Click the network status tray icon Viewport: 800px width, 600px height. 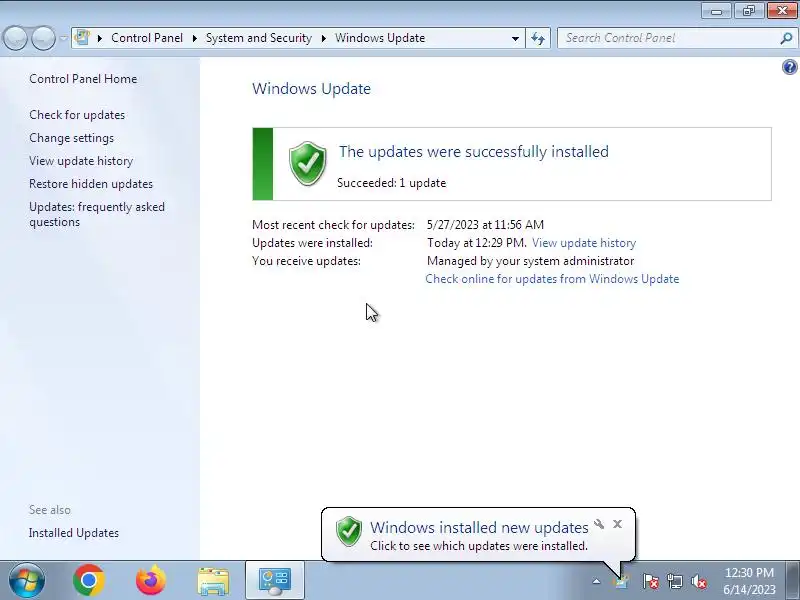pos(675,581)
